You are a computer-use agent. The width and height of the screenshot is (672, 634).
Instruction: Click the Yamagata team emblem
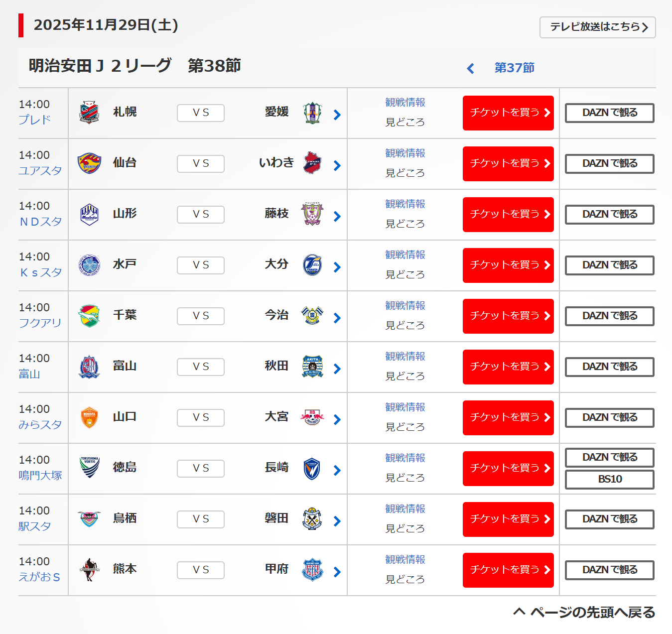[x=90, y=214]
